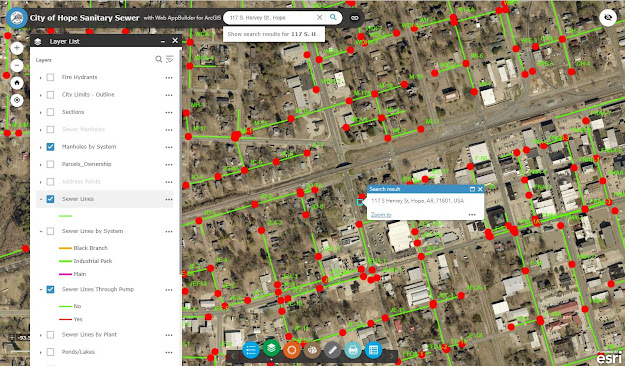The width and height of the screenshot is (625, 366).
Task: Collapse the Sewer Lines layer legend
Action: coord(41,199)
